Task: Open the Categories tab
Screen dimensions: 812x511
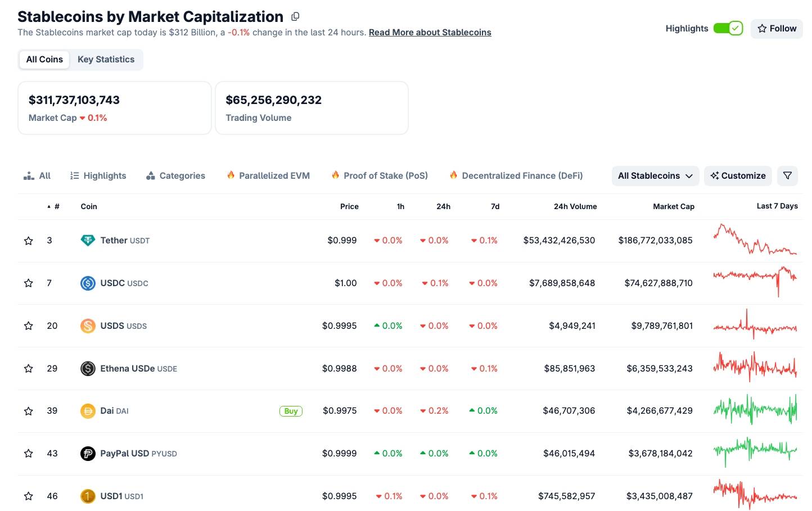Action: coord(175,176)
